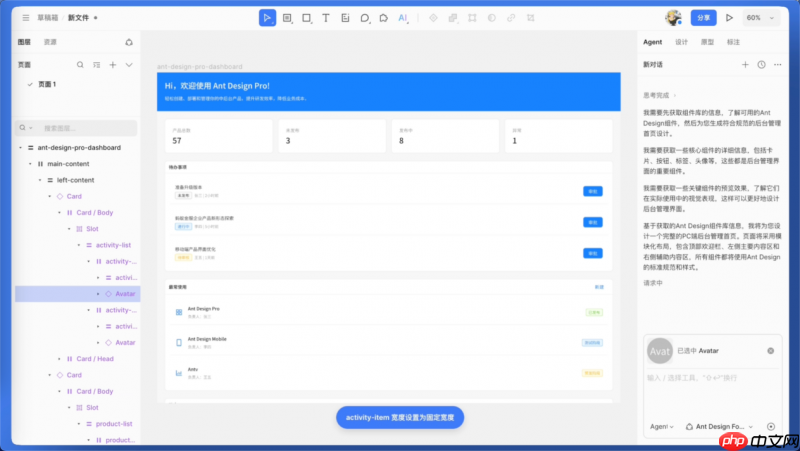The image size is (800, 451).
Task: Switch to the 设计 tab
Action: (682, 42)
